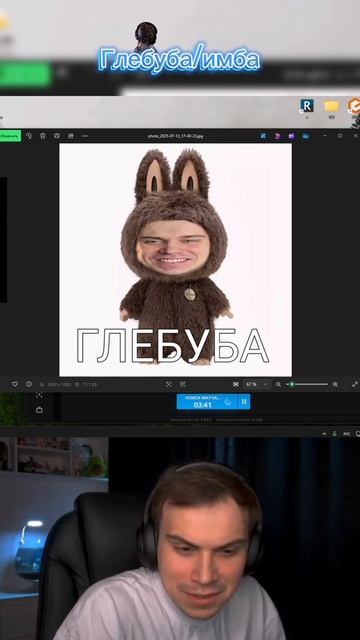This screenshot has width=360, height=640.
Task: Show file info with the info icon
Action: [x=29, y=384]
